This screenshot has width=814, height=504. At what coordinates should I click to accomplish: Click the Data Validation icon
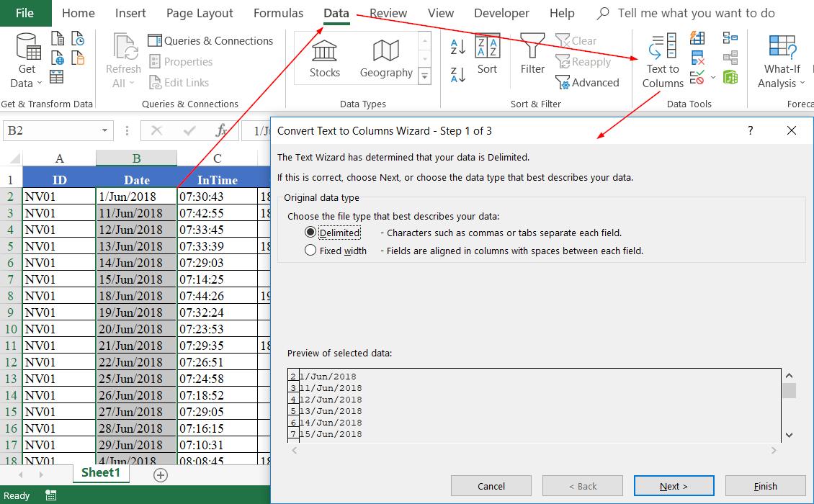tap(697, 77)
